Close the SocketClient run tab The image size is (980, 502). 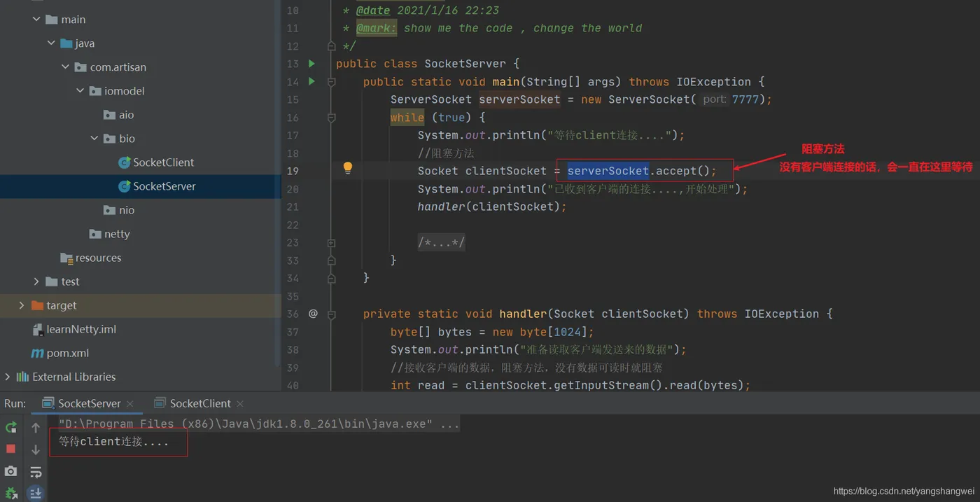pyautogui.click(x=240, y=404)
